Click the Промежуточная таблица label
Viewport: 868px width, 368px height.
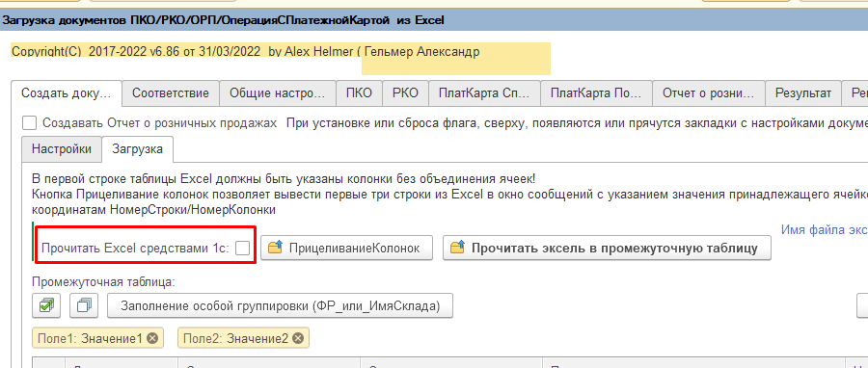pyautogui.click(x=103, y=282)
